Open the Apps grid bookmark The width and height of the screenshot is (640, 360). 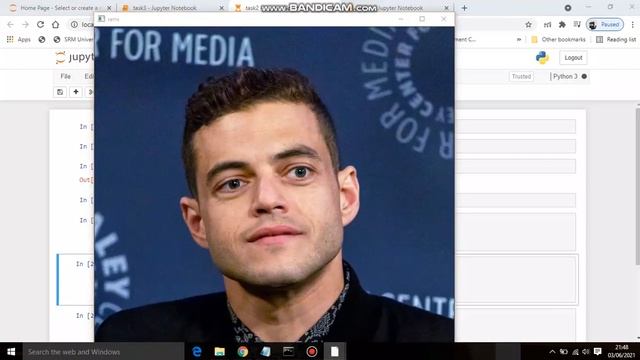pyautogui.click(x=18, y=40)
